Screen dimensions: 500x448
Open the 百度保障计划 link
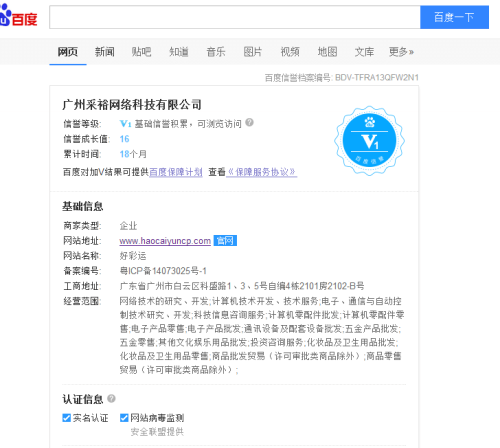(176, 172)
